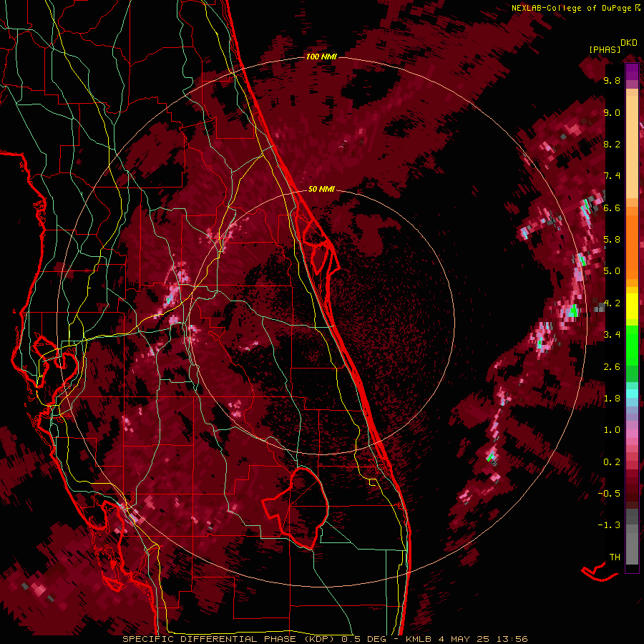The width and height of the screenshot is (644, 644).
Task: Click the 0.5 DEG elevation text
Action: [x=364, y=639]
